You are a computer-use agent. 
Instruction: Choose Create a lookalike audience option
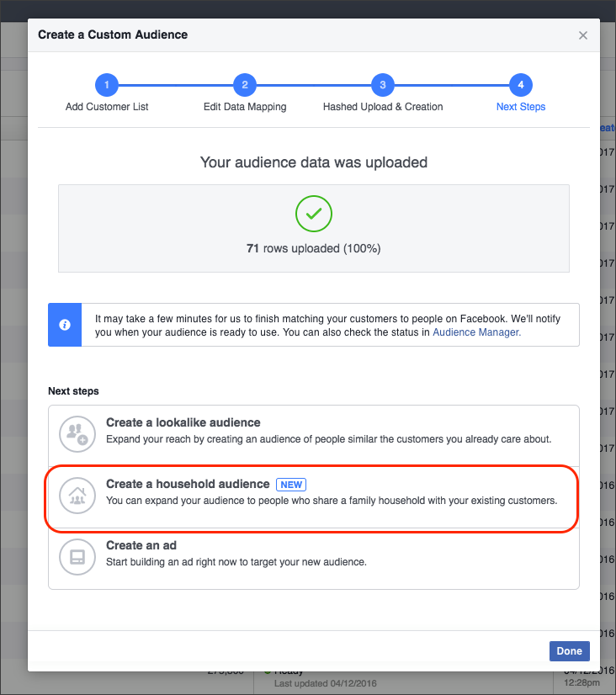click(183, 422)
